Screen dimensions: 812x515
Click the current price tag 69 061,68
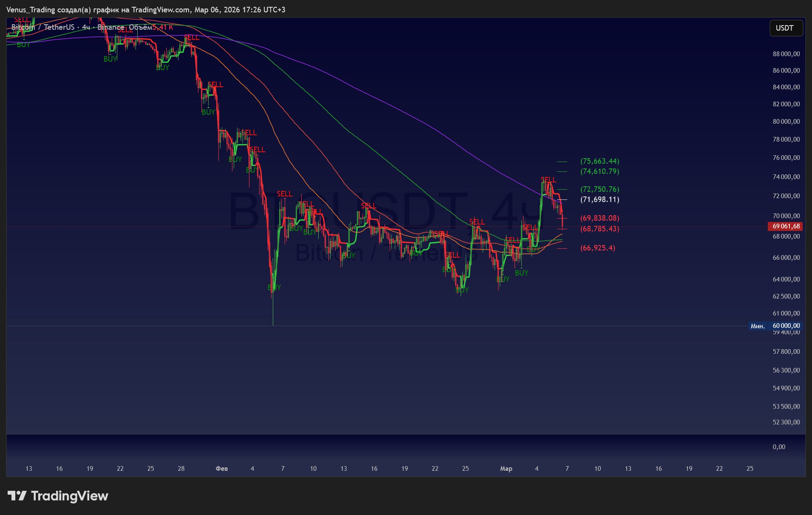pyautogui.click(x=786, y=226)
